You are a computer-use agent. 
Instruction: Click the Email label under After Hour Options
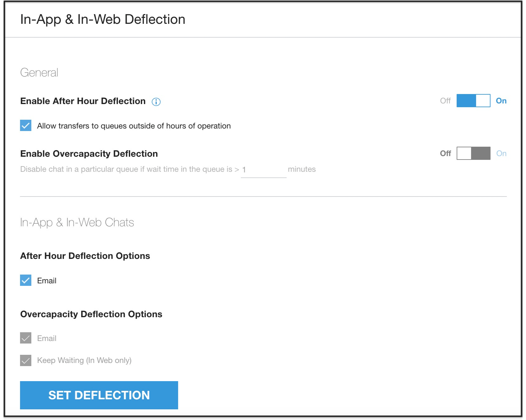(47, 281)
